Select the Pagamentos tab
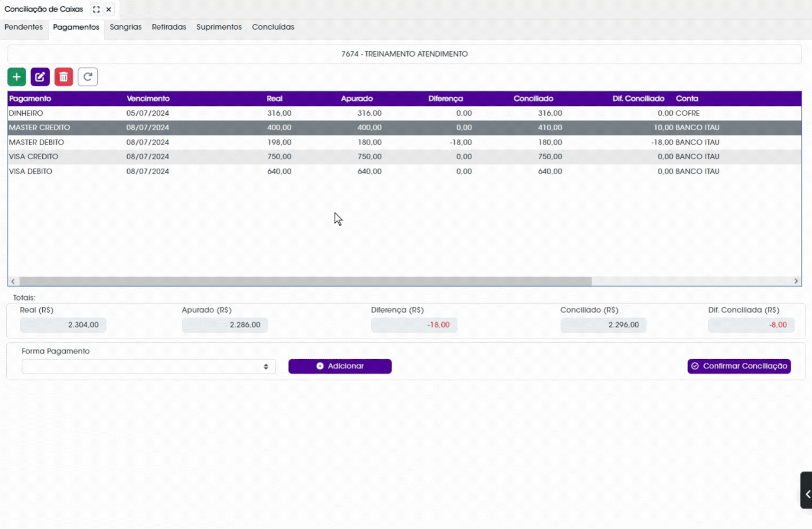812x529 pixels. click(x=76, y=28)
